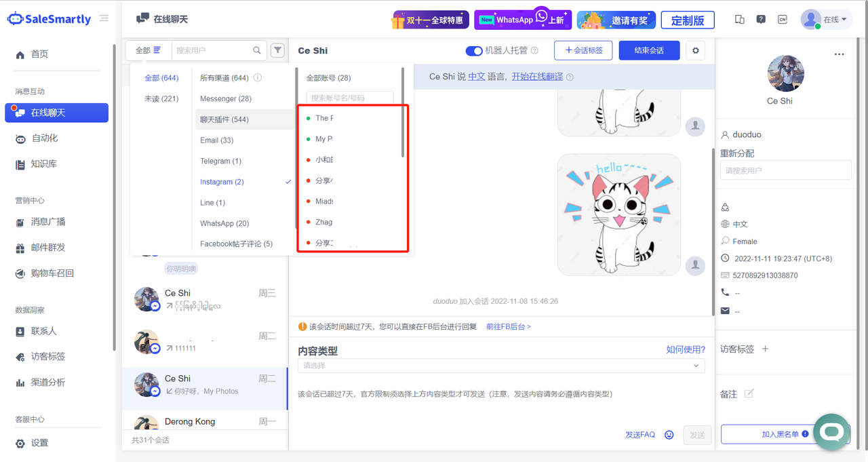This screenshot has width=868, height=462.
Task: Click the three-dot more options icon
Action: click(840, 54)
